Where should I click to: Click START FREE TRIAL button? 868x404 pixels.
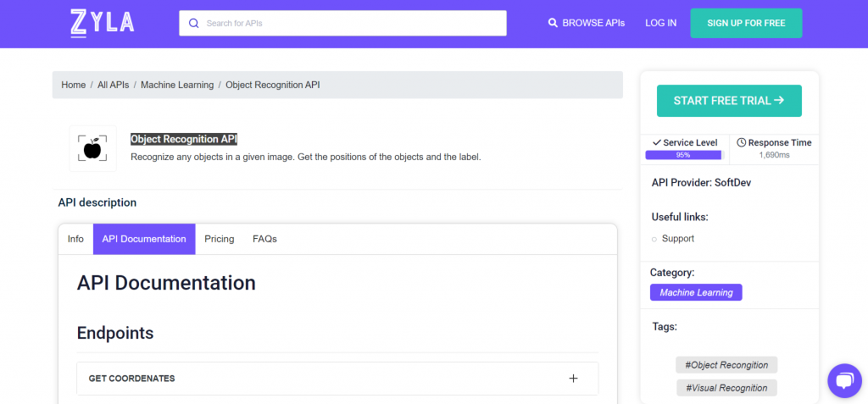[x=729, y=101]
